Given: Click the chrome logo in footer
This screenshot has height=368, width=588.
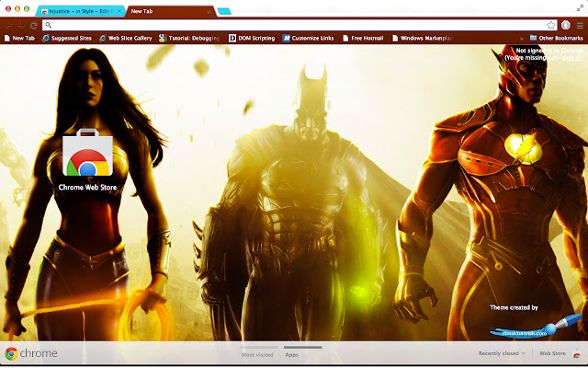Looking at the screenshot, I should point(31,353).
